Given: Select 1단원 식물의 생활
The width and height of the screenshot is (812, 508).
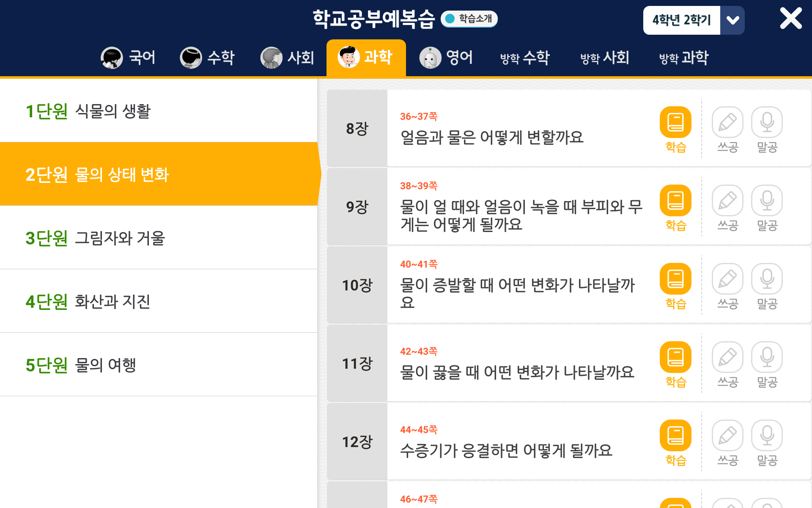Looking at the screenshot, I should click(159, 111).
